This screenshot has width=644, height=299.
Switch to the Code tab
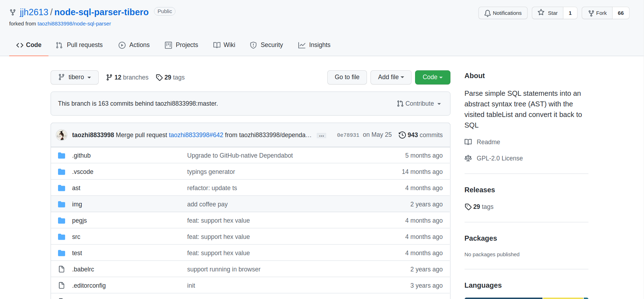click(29, 45)
